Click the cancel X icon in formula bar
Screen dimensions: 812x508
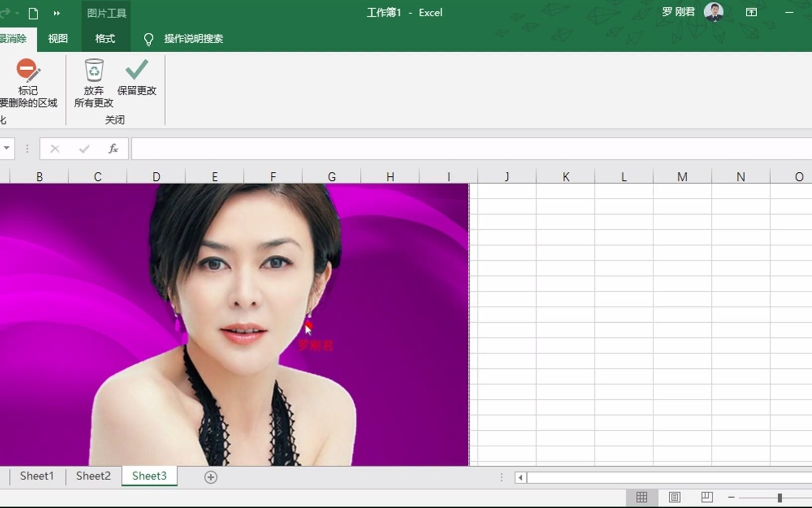[54, 148]
